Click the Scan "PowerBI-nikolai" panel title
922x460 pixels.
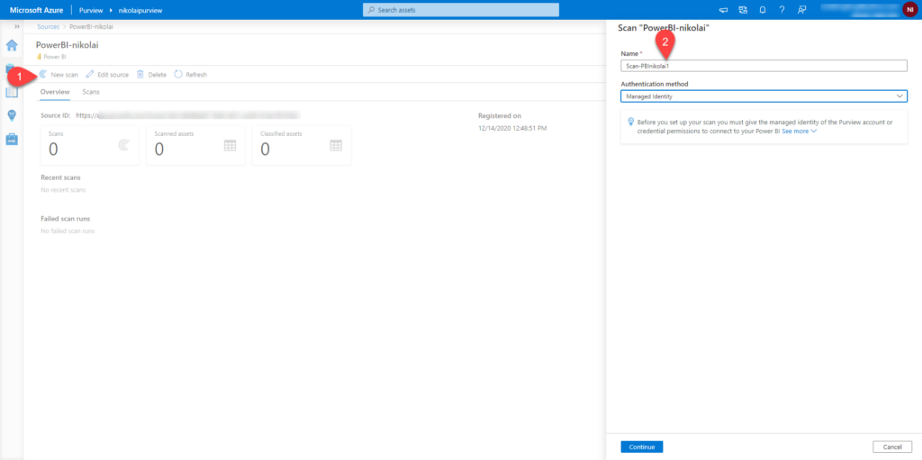tap(664, 28)
